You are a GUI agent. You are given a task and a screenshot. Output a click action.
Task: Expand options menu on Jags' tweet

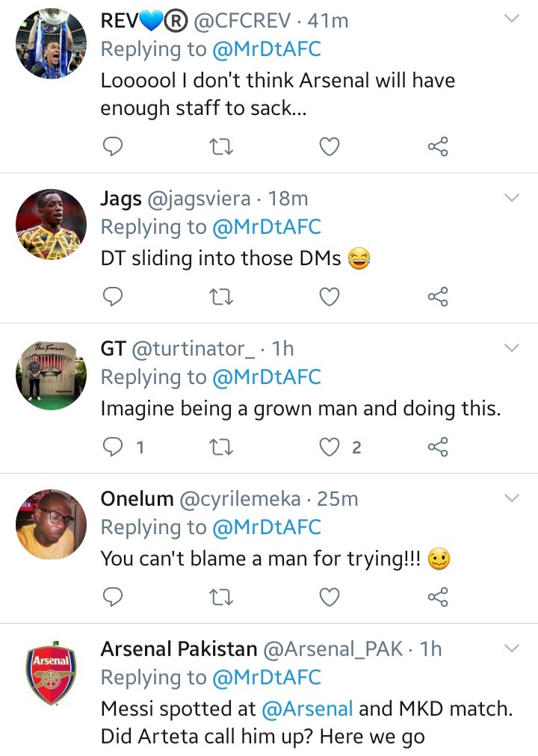(x=512, y=198)
